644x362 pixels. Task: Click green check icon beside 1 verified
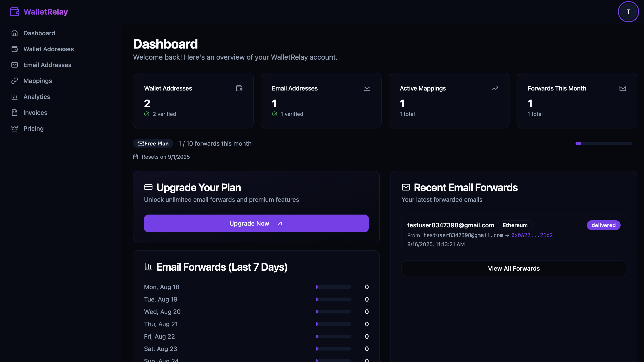pyautogui.click(x=275, y=114)
